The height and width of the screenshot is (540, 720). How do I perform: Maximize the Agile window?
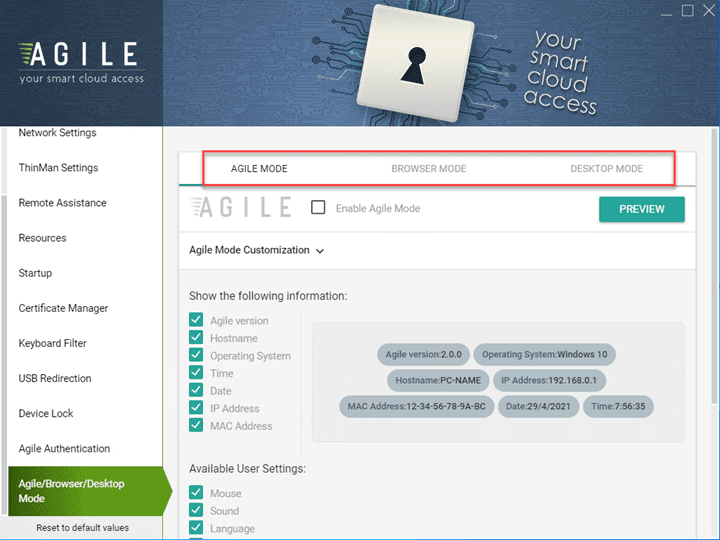pos(687,11)
